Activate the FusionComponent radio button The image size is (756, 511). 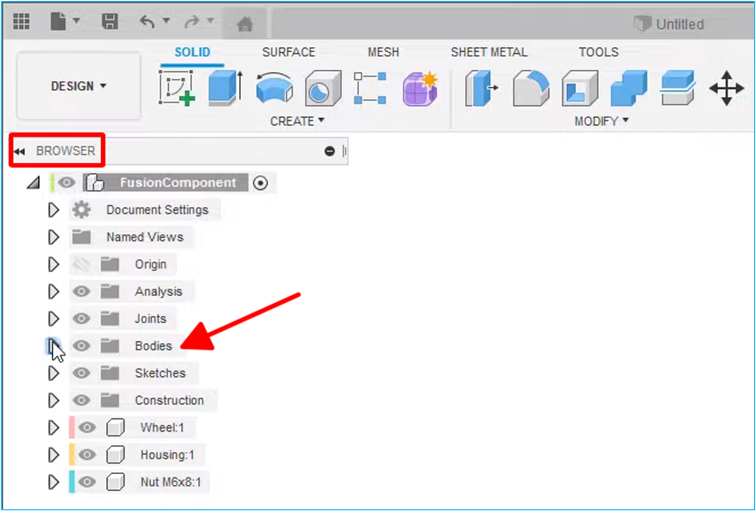pyautogui.click(x=260, y=183)
